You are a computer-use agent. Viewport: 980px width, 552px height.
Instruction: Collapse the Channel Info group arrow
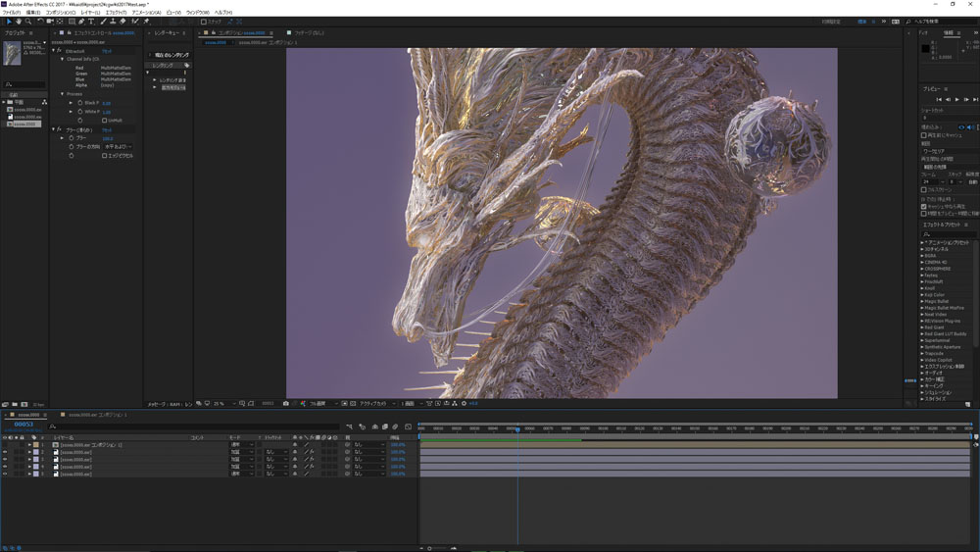point(62,59)
